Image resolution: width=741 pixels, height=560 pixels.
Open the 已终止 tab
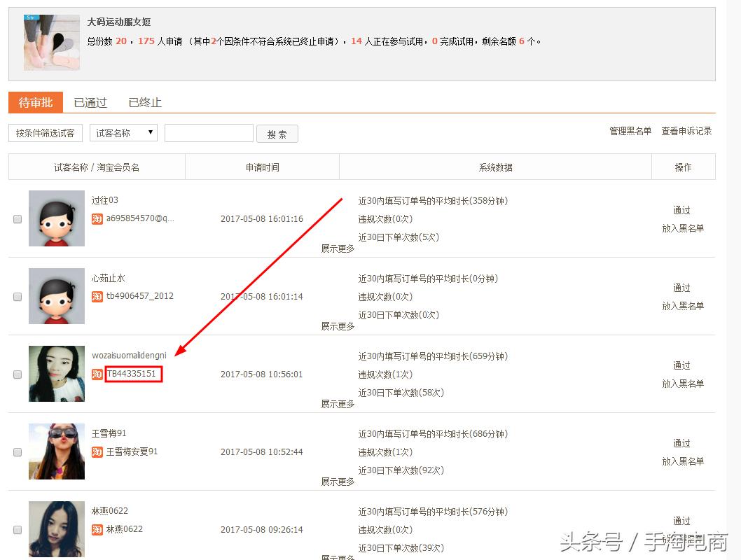tap(144, 101)
